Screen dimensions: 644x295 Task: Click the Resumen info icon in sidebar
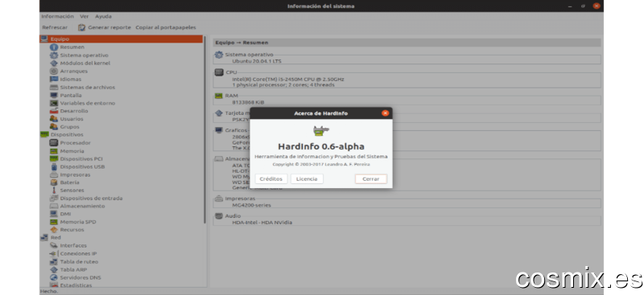54,47
